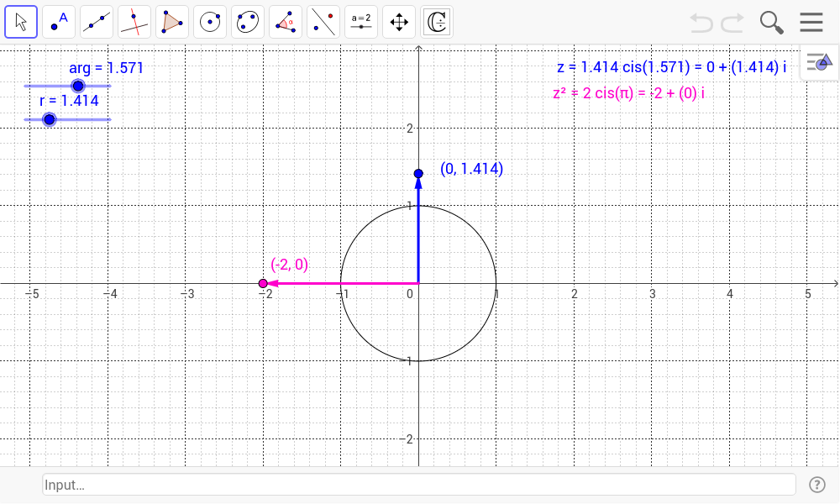This screenshot has height=504, width=840.
Task: Select the Move Graphics View tool
Action: point(398,22)
